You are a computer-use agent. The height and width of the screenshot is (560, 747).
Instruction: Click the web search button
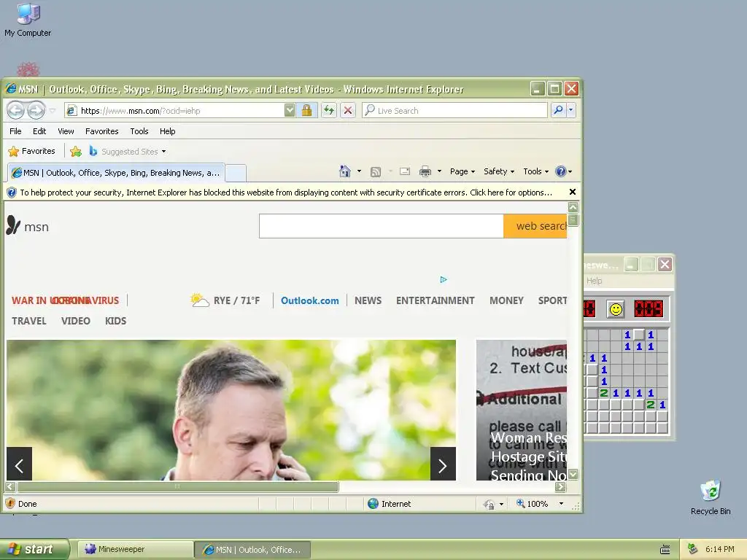click(535, 226)
